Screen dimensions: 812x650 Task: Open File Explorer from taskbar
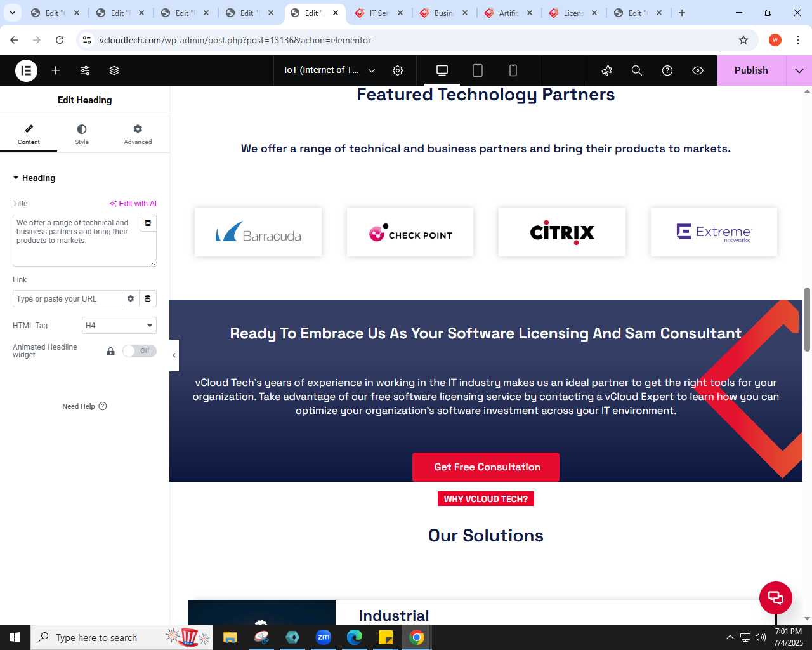[x=230, y=637]
